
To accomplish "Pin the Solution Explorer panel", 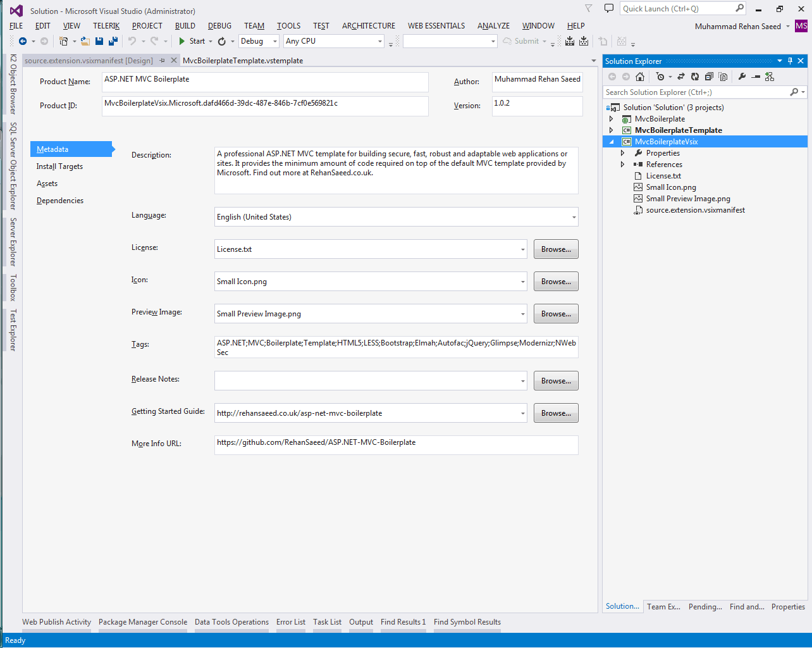I will coord(790,61).
